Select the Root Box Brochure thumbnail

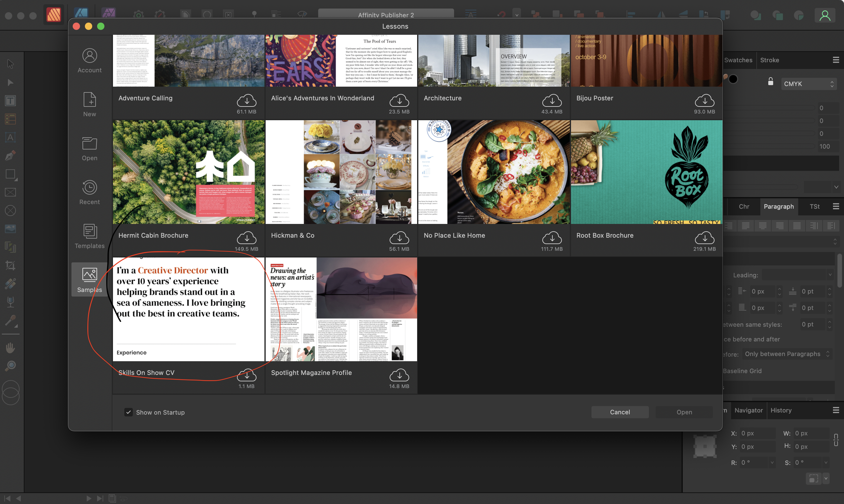click(x=646, y=172)
